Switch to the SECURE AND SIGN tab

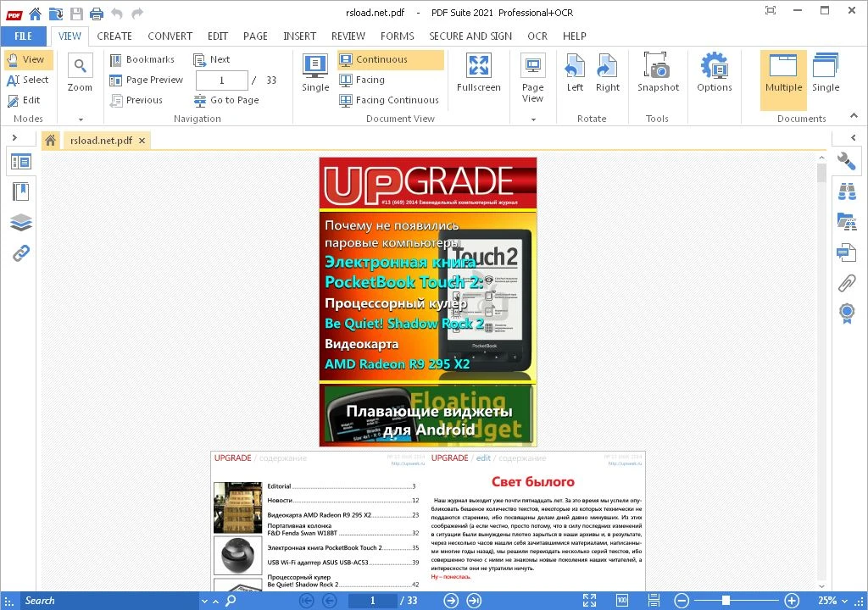pyautogui.click(x=470, y=36)
